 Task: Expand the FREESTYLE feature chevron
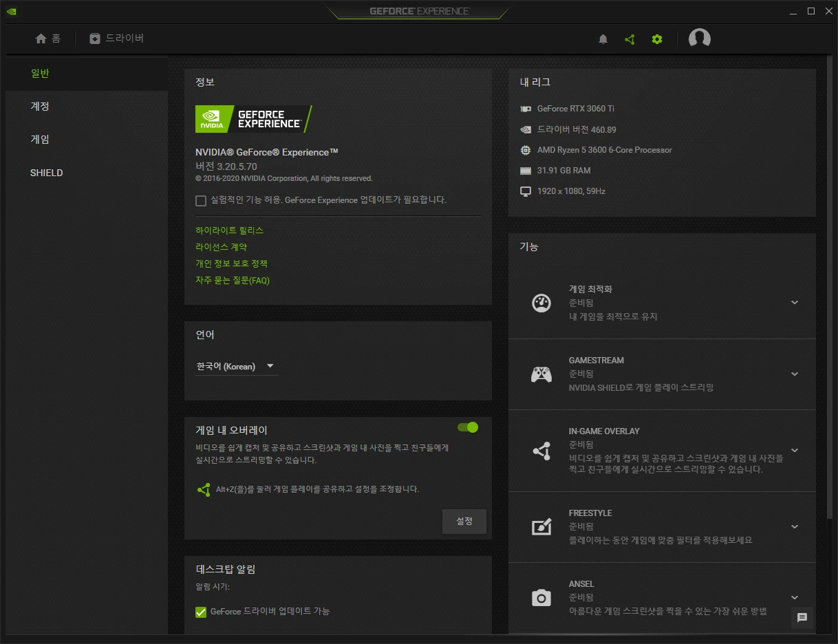pyautogui.click(x=795, y=527)
